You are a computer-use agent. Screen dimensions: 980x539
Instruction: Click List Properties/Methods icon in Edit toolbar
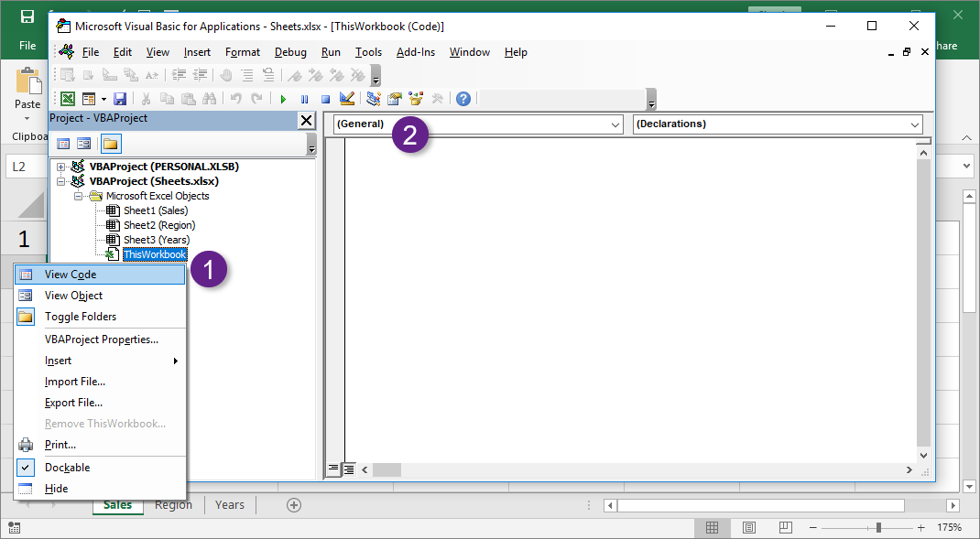[x=68, y=75]
